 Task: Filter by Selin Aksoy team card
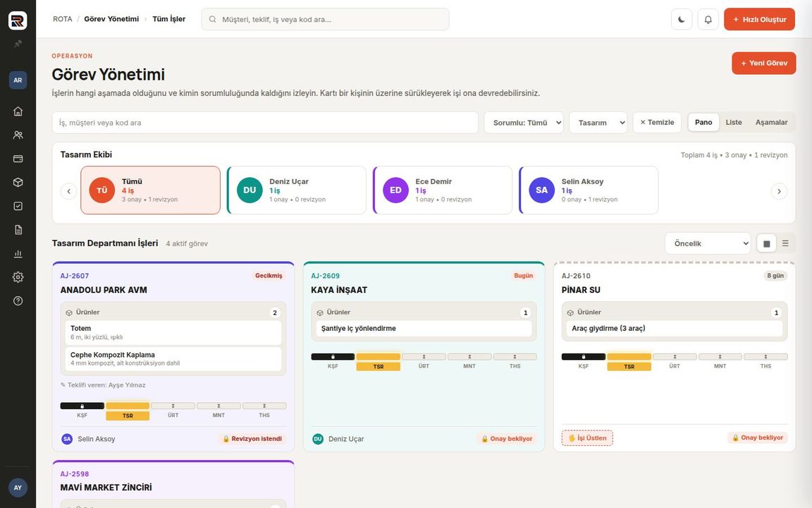[x=589, y=190]
